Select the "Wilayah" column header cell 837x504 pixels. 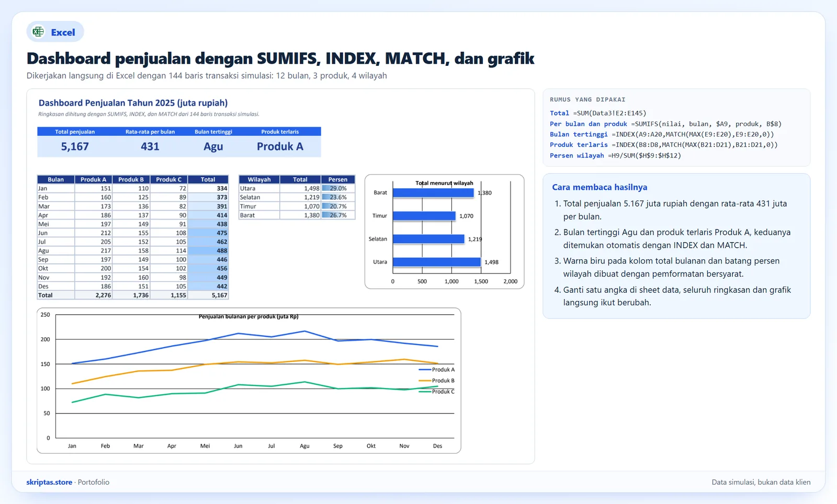click(259, 179)
